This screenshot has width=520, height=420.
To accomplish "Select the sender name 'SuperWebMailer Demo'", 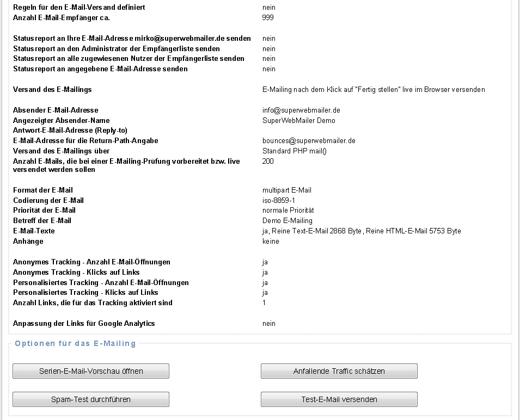I will (x=299, y=121).
